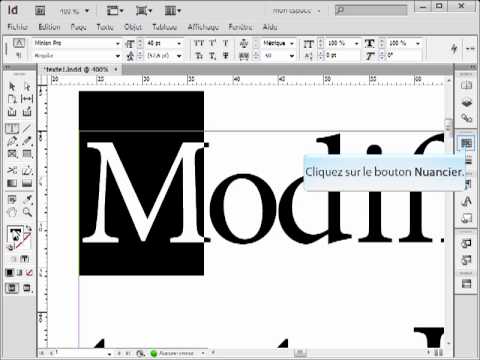Viewport: 480px width, 360px height.
Task: Open the Tableau menu
Action: click(x=164, y=27)
